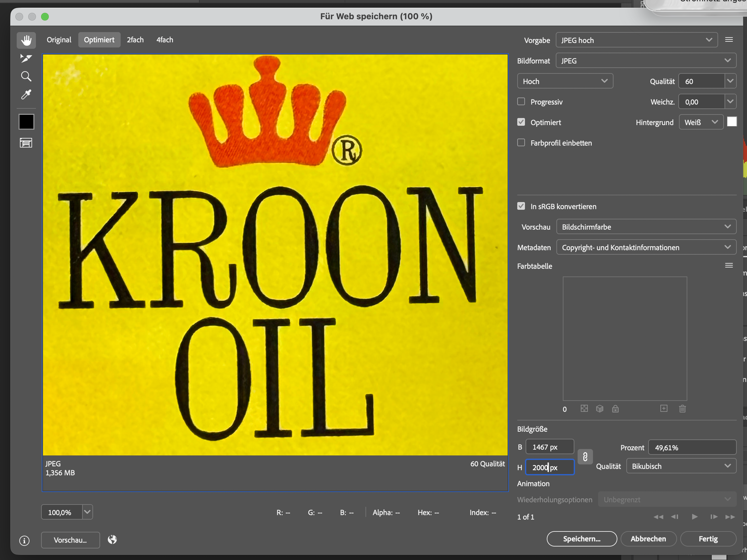
Task: Switch to the 4fach tab
Action: click(165, 40)
